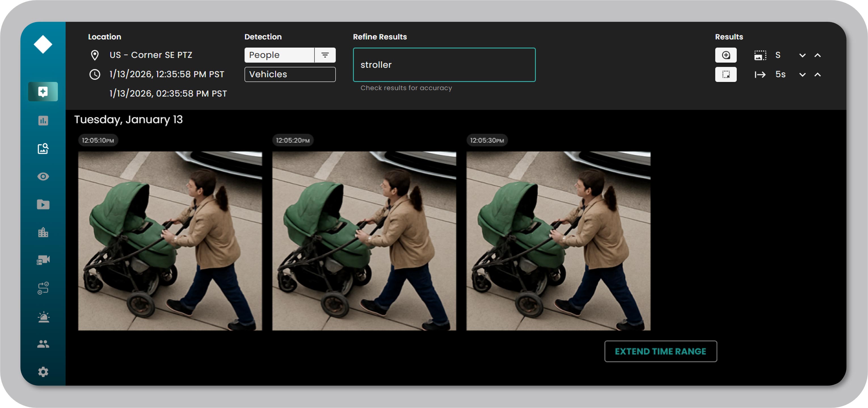Open the users sidebar icon
The image size is (868, 408).
tap(43, 344)
